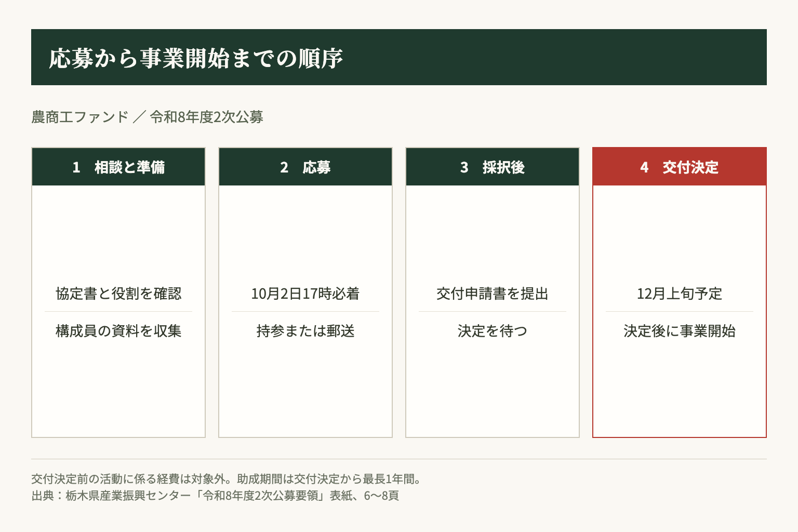Select text 持参または郵送

click(305, 331)
